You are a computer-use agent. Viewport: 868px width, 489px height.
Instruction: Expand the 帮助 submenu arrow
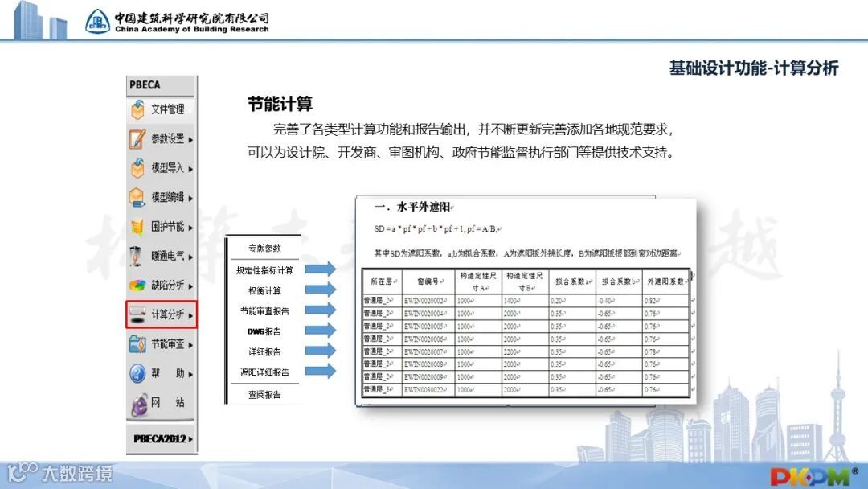[x=190, y=374]
